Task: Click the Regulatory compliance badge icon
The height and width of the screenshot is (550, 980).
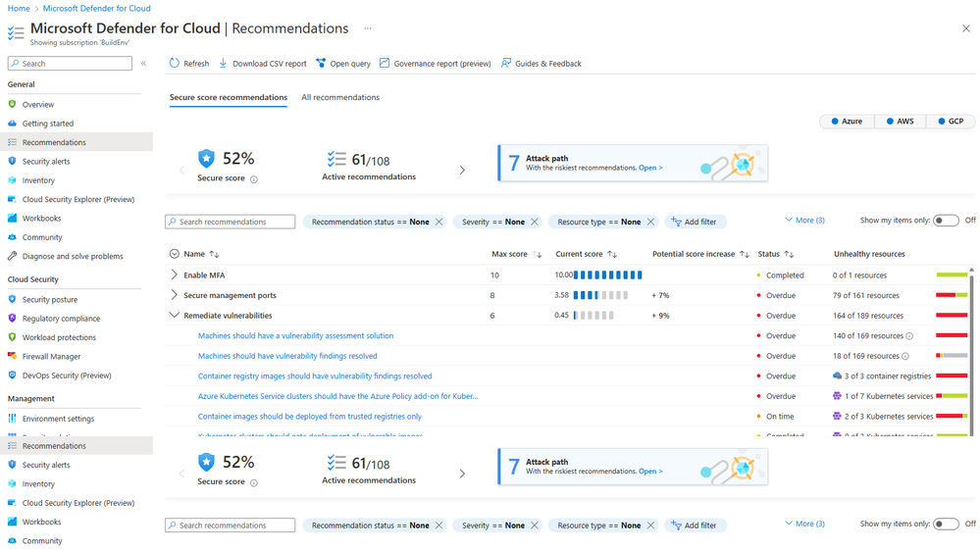Action: tap(12, 318)
